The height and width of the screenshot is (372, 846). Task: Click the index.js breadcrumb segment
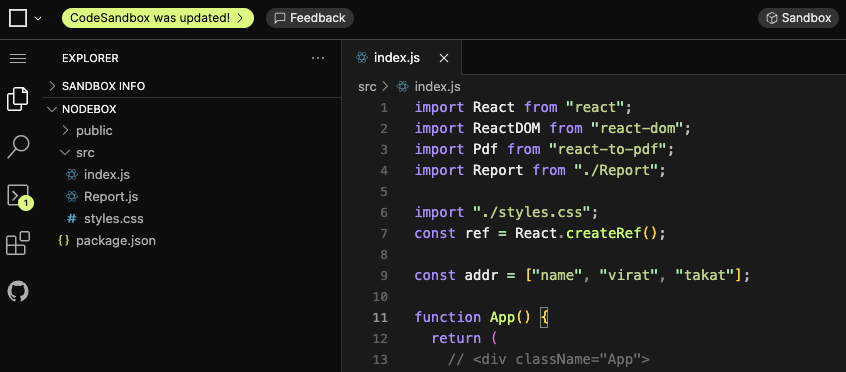pyautogui.click(x=438, y=86)
